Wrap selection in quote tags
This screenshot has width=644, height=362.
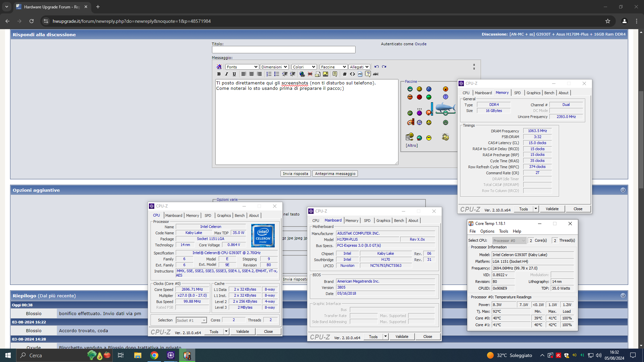[x=335, y=74]
